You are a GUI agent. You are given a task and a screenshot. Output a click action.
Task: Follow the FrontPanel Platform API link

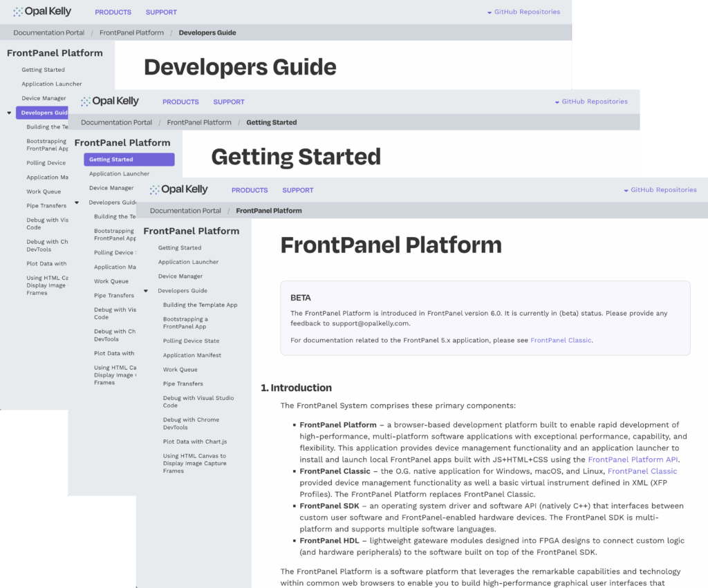click(633, 459)
